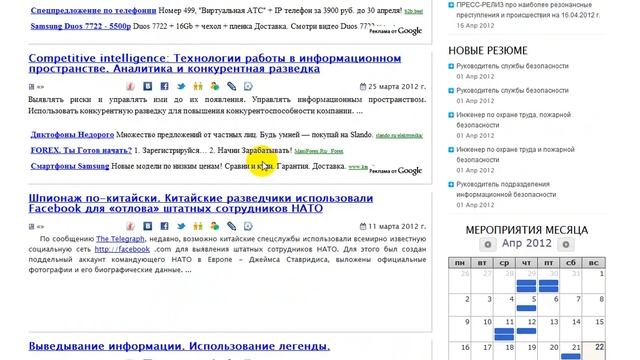Follow http://facebook link in article text
The height and width of the screenshot is (360, 640).
[x=122, y=249]
